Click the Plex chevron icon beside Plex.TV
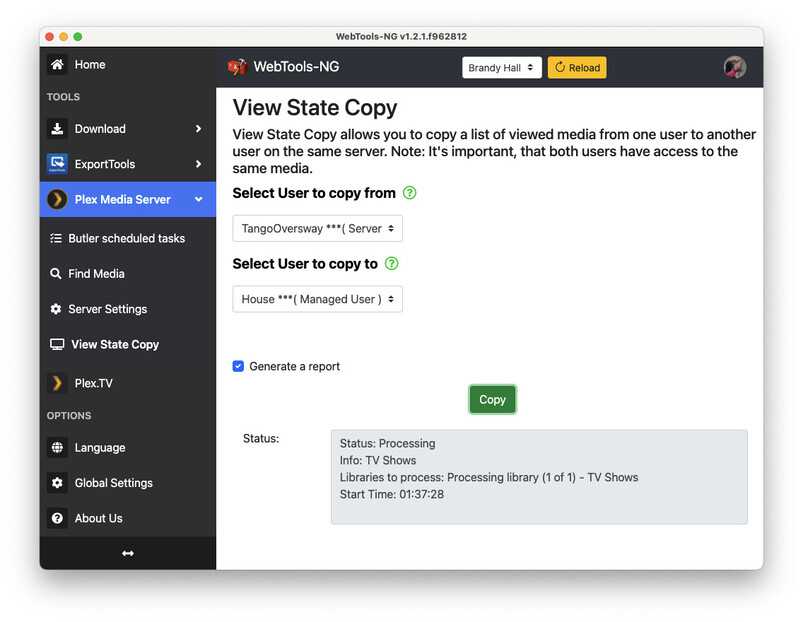Viewport: 803px width, 622px height. 57,383
